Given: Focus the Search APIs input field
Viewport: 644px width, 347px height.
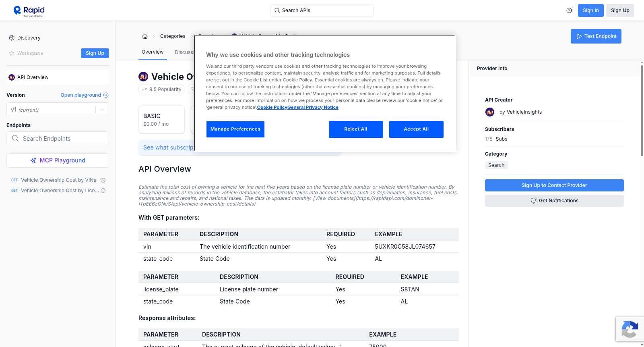Looking at the screenshot, I should 322,10.
